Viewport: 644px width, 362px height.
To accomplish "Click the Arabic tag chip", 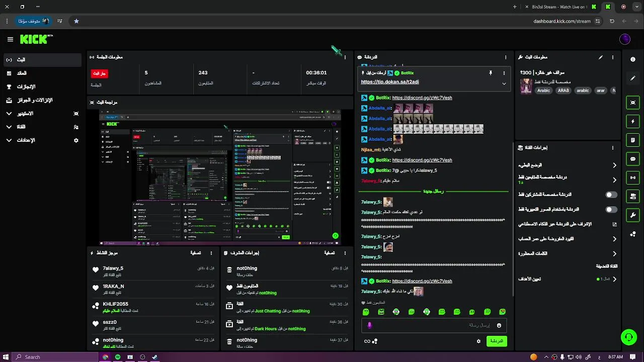I will (x=543, y=90).
